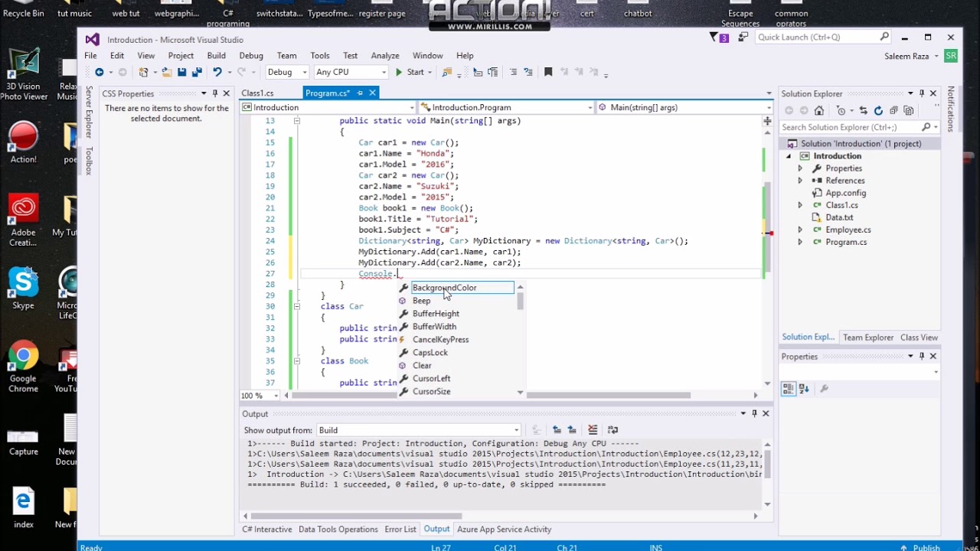Click notifications flag icon in title bar
The image size is (980, 551).
pyautogui.click(x=714, y=37)
